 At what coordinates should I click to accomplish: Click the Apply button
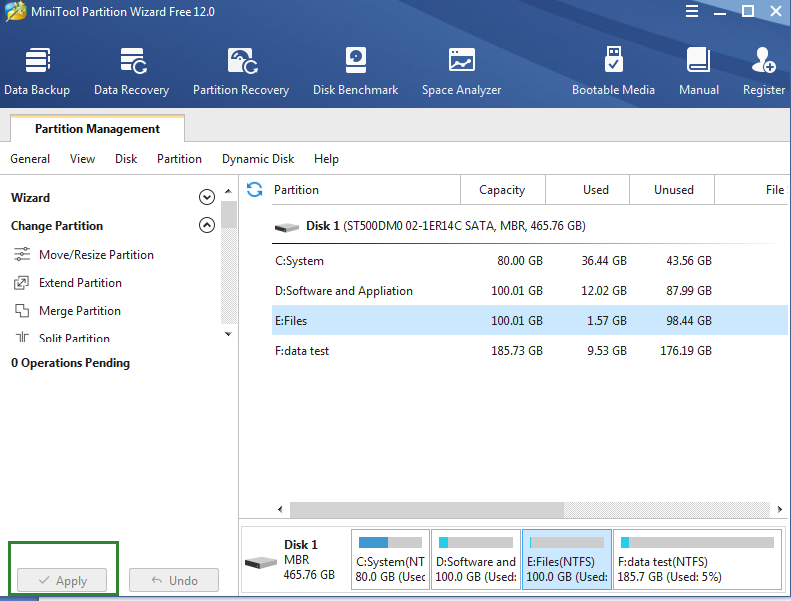[x=62, y=580]
